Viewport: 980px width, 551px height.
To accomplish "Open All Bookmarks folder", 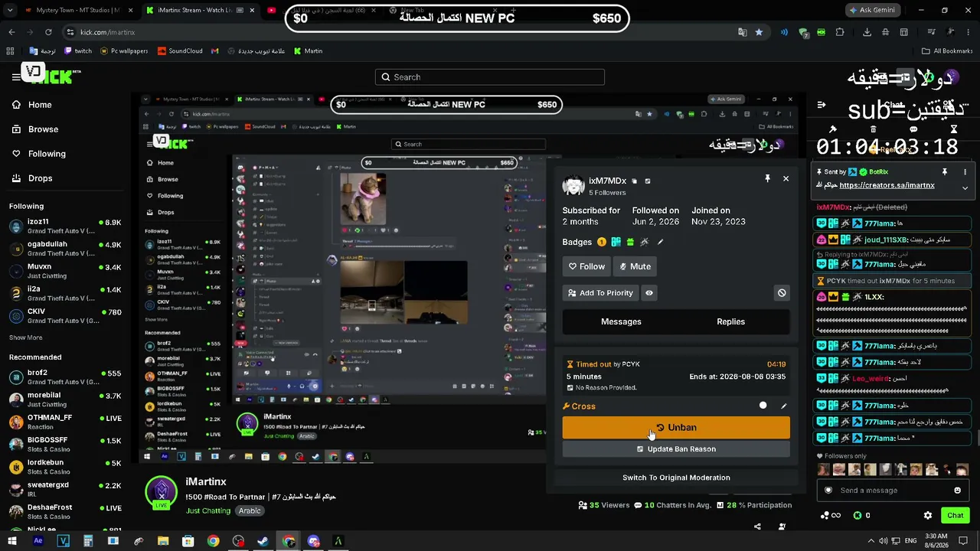I will coord(947,51).
